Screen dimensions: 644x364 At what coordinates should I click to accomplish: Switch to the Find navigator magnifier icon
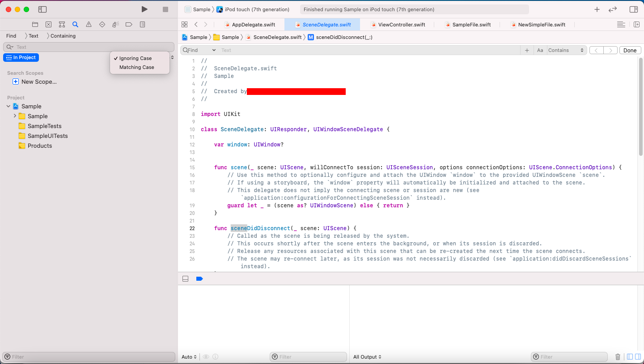point(75,25)
